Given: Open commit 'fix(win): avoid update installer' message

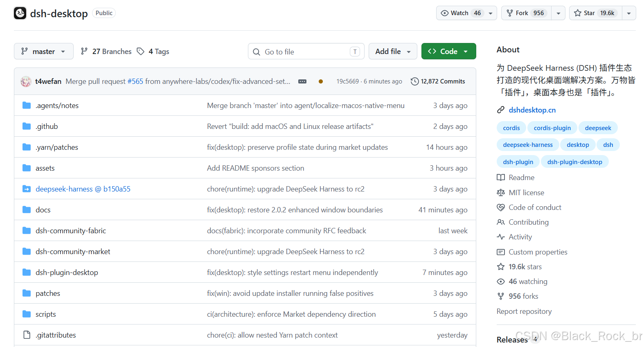Looking at the screenshot, I should coord(290,293).
